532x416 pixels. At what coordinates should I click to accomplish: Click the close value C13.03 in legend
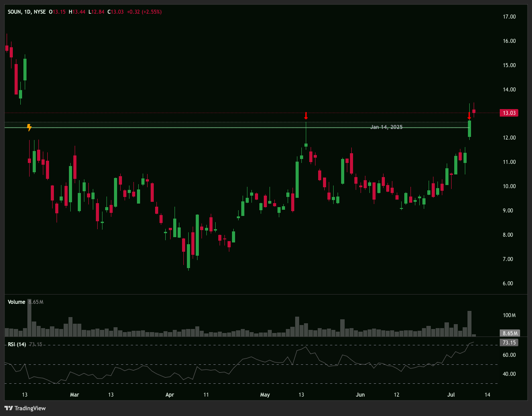coord(116,12)
